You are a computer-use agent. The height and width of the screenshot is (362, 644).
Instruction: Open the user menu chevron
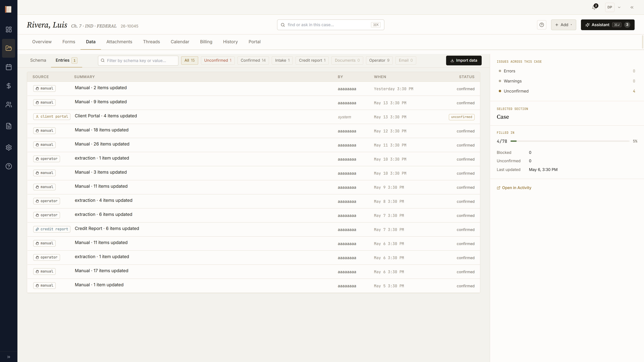click(619, 7)
